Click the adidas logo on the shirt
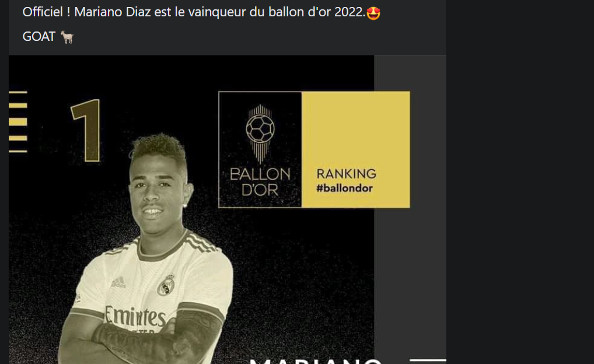 (118, 282)
